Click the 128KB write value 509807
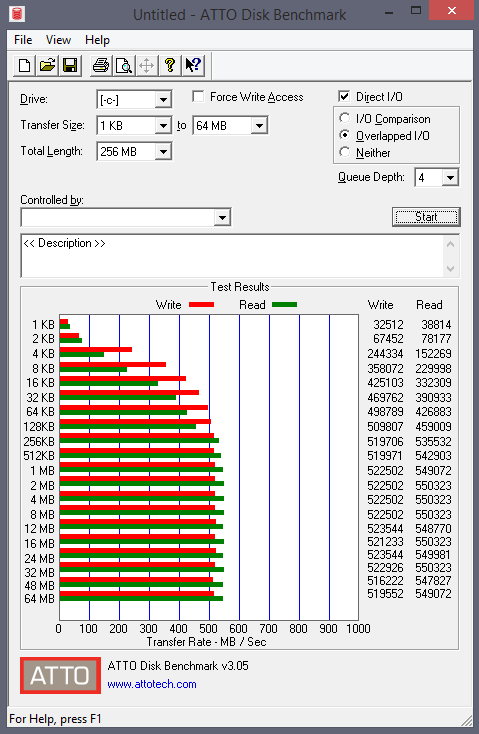This screenshot has height=734, width=479. pos(385,427)
